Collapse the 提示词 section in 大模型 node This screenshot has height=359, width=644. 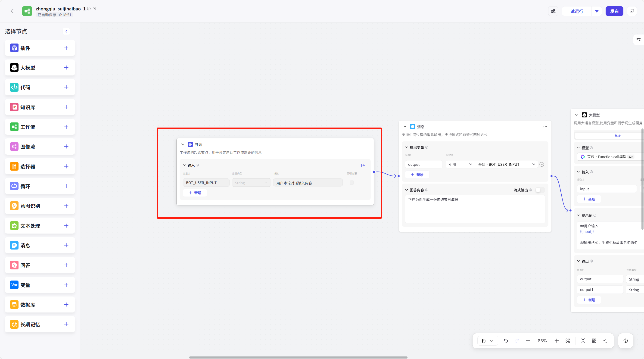pyautogui.click(x=578, y=215)
